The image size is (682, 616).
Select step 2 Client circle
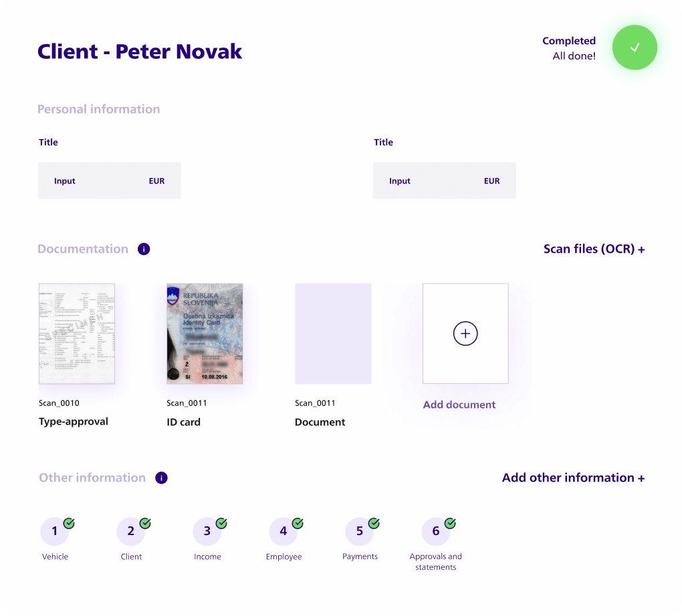coord(130,531)
